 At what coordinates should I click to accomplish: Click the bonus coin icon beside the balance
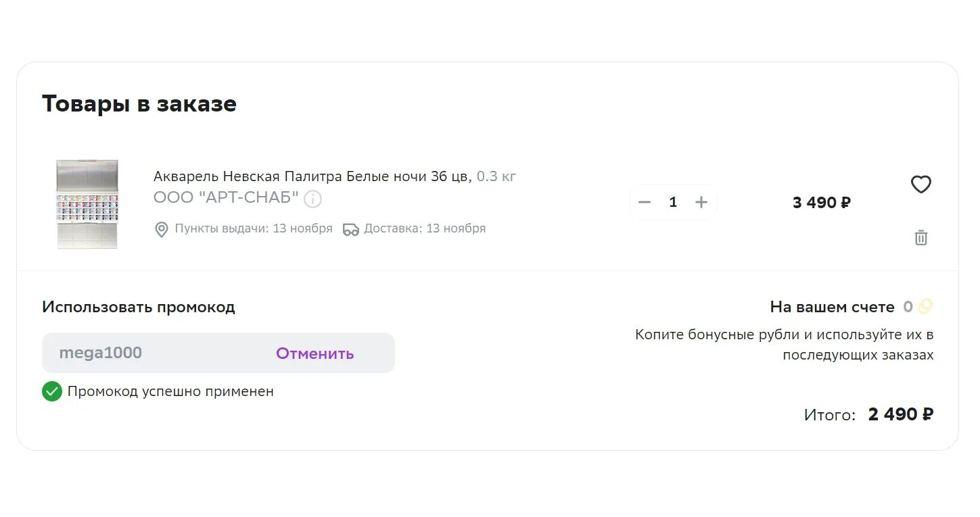(925, 307)
